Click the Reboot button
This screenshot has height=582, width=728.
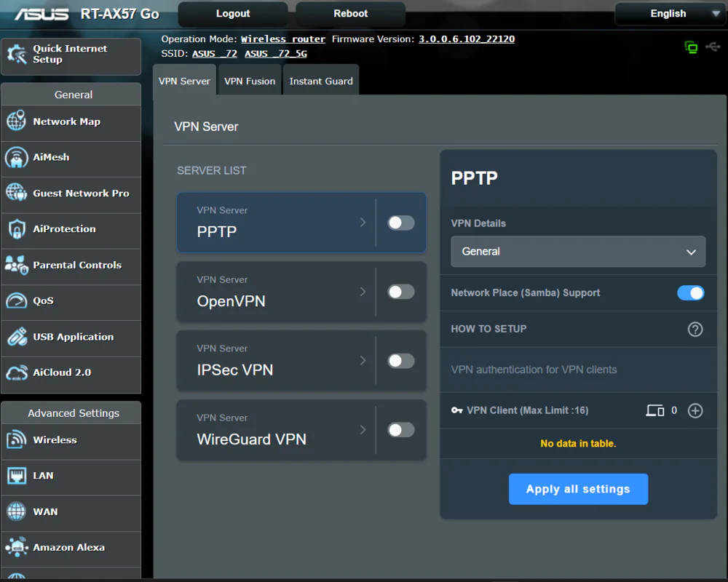click(x=351, y=14)
